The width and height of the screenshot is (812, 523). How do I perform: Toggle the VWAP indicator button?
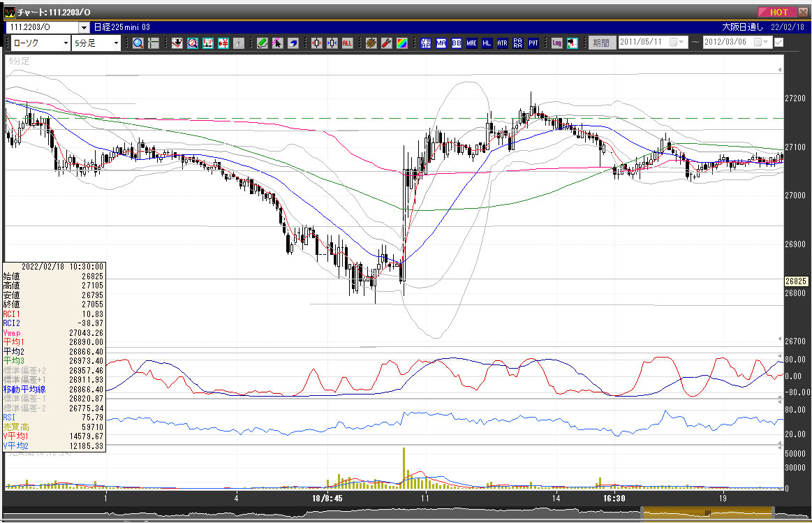coord(426,43)
